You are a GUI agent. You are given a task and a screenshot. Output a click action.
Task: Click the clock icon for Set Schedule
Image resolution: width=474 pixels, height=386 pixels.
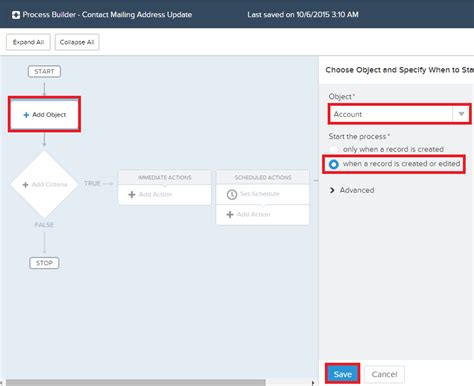(x=232, y=194)
